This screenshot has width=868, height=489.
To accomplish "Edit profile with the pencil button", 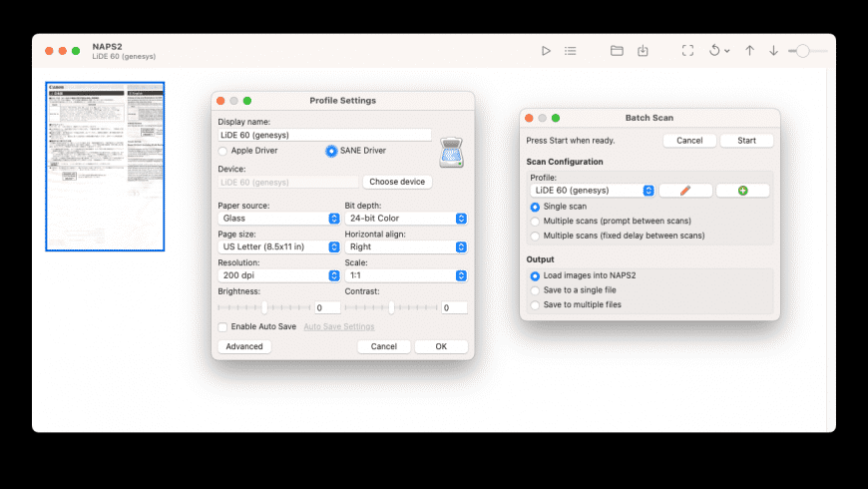I will click(685, 191).
